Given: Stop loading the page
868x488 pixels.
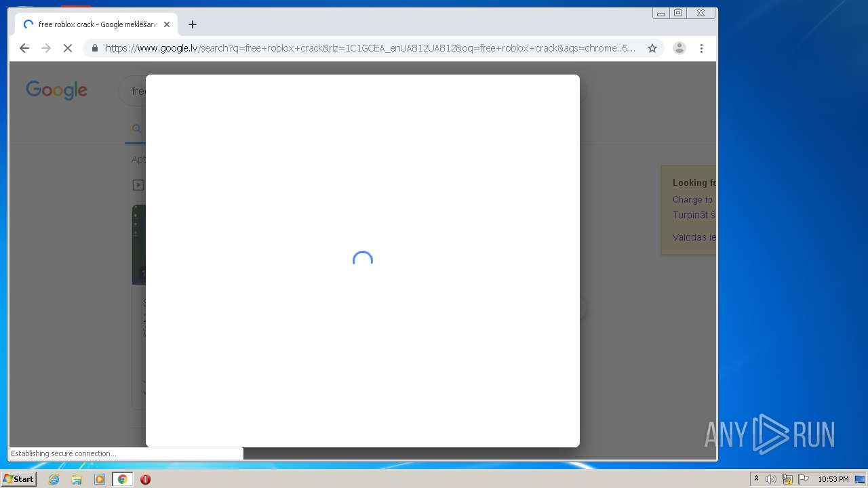Looking at the screenshot, I should click(68, 48).
